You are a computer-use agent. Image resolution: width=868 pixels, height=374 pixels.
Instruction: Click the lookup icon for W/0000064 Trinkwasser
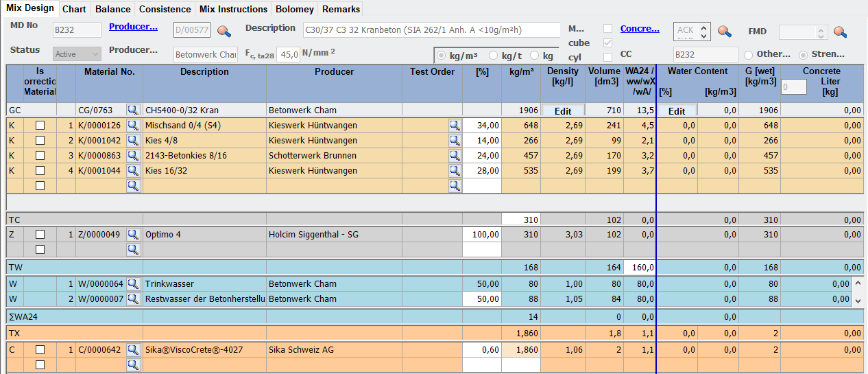[134, 283]
